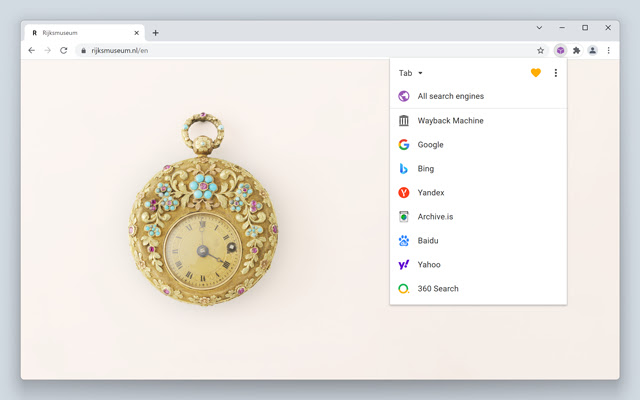Image resolution: width=640 pixels, height=400 pixels.
Task: Open a new browser tab
Action: (155, 32)
